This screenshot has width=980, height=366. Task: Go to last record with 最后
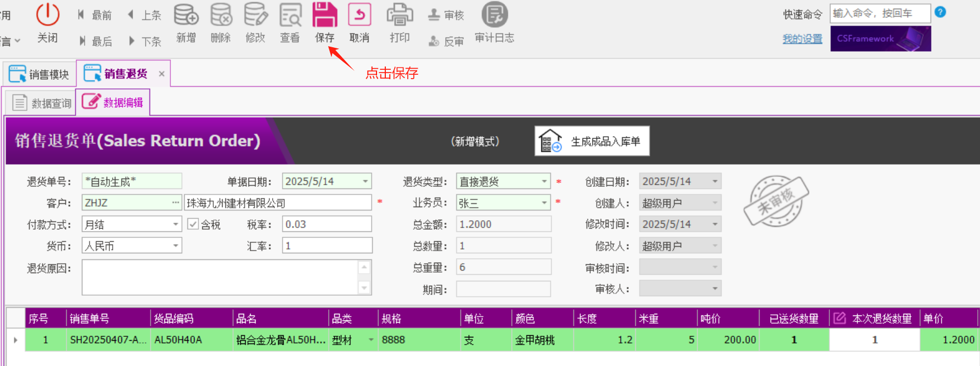pyautogui.click(x=95, y=41)
